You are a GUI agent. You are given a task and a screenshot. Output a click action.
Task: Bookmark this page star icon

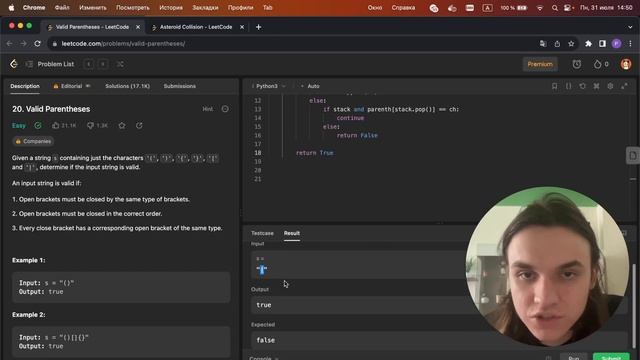(x=571, y=44)
